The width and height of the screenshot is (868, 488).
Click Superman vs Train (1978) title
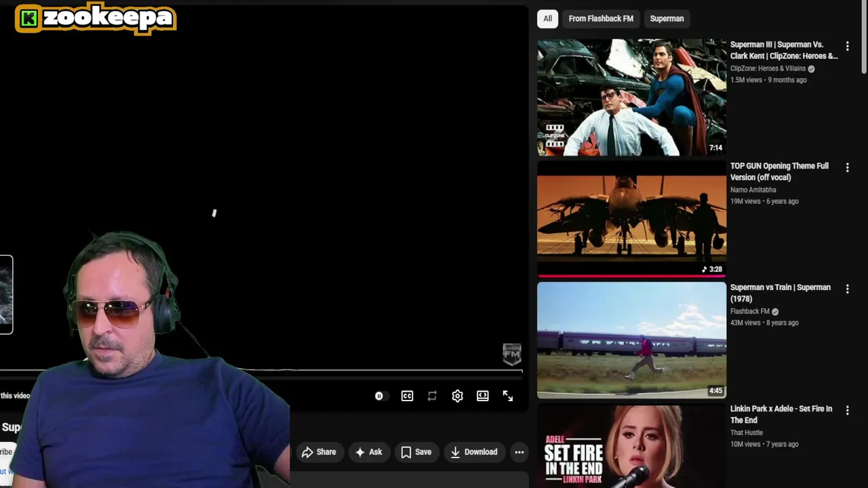point(780,293)
